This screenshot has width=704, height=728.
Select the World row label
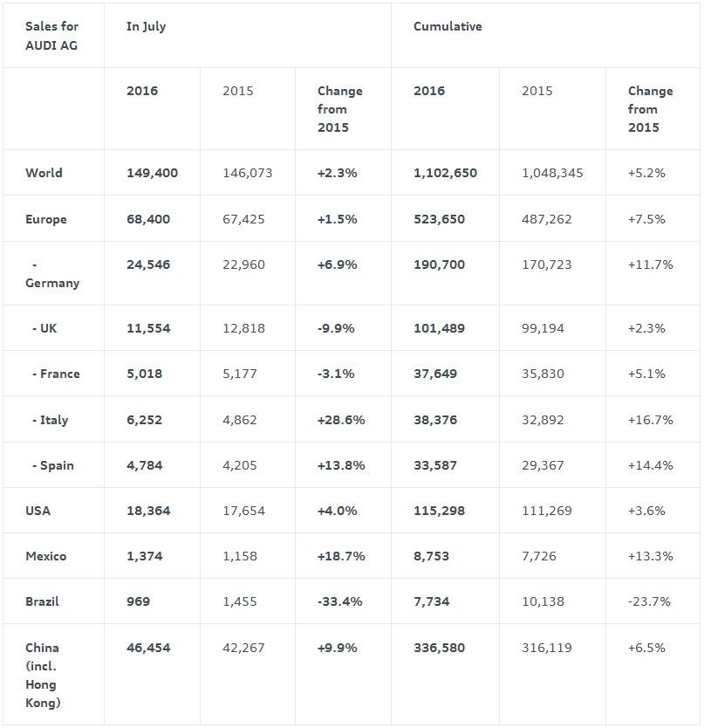(x=44, y=173)
